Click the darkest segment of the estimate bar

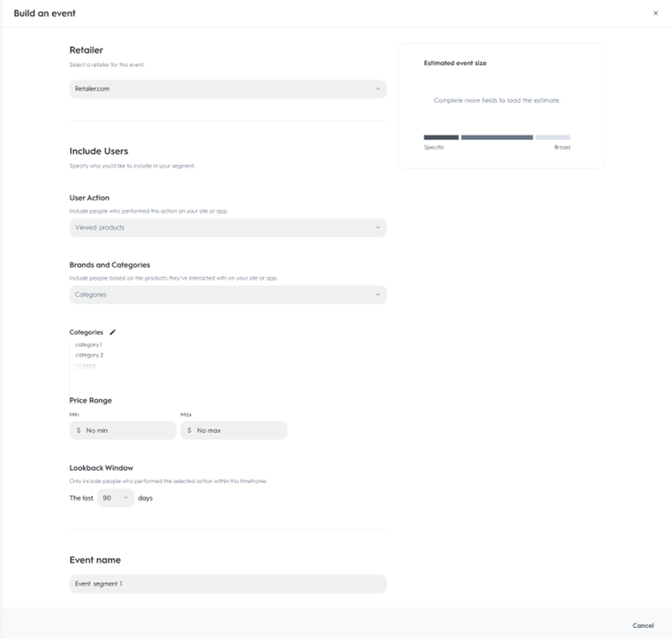tap(441, 137)
